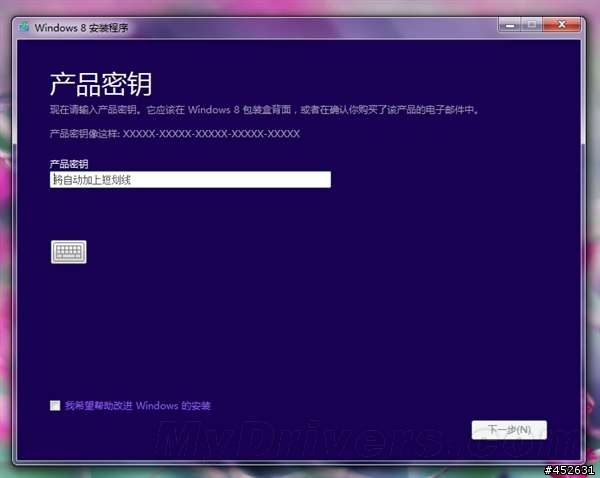
Task: Click the 产品密钥 label above the input
Action: click(x=69, y=164)
